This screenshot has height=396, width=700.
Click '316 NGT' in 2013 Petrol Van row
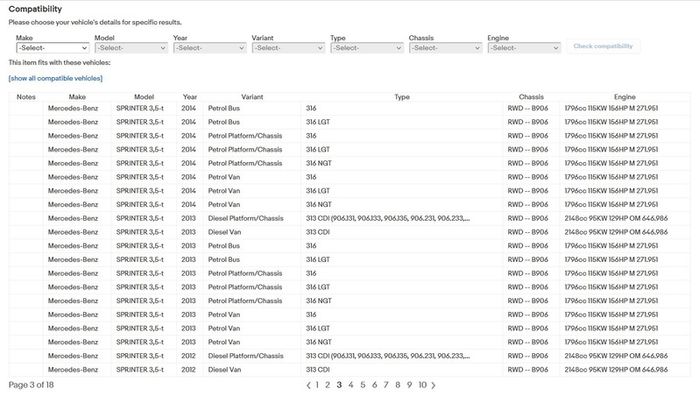319,342
